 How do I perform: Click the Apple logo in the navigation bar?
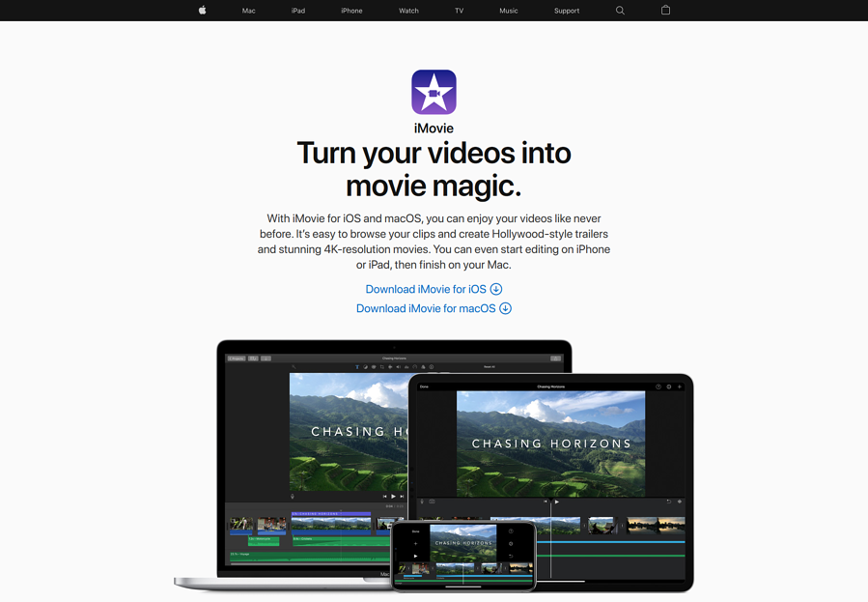pos(203,10)
